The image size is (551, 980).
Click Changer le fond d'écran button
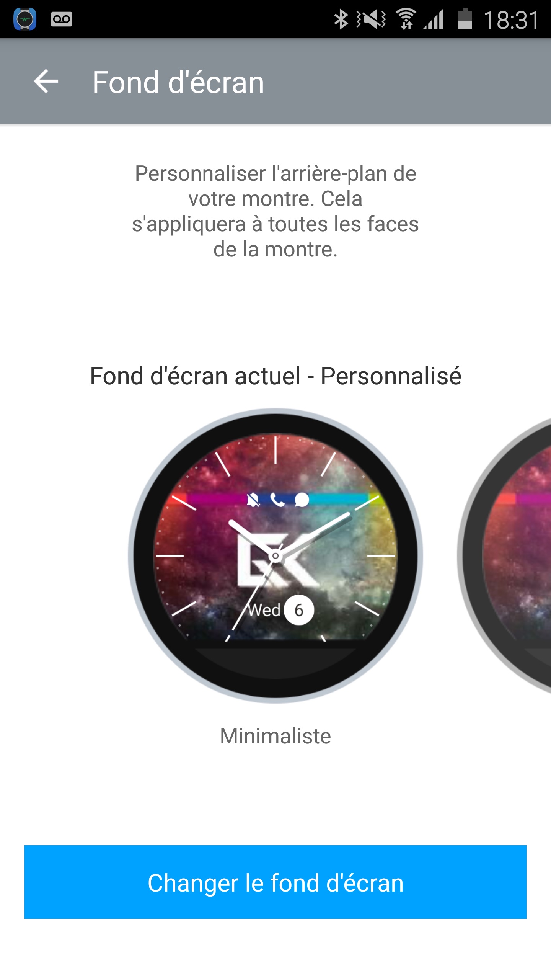(275, 882)
